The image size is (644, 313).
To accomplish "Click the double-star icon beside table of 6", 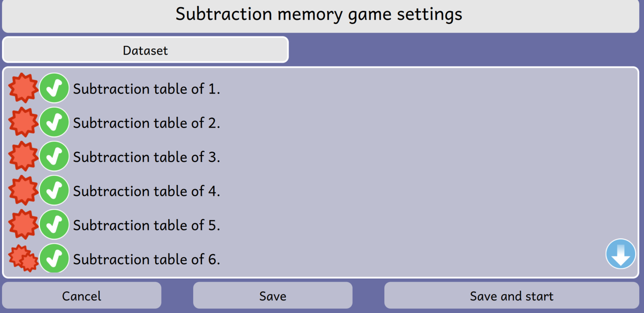I will pyautogui.click(x=23, y=258).
